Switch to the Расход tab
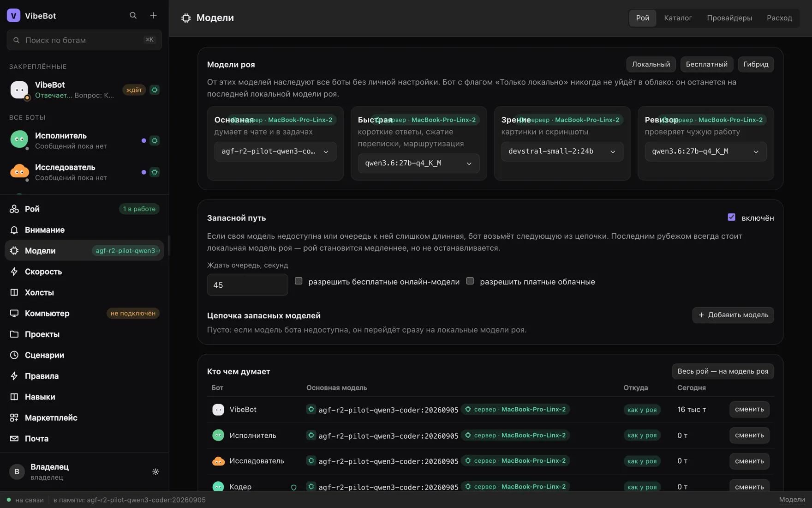Viewport: 812px width, 508px height. pyautogui.click(x=779, y=18)
